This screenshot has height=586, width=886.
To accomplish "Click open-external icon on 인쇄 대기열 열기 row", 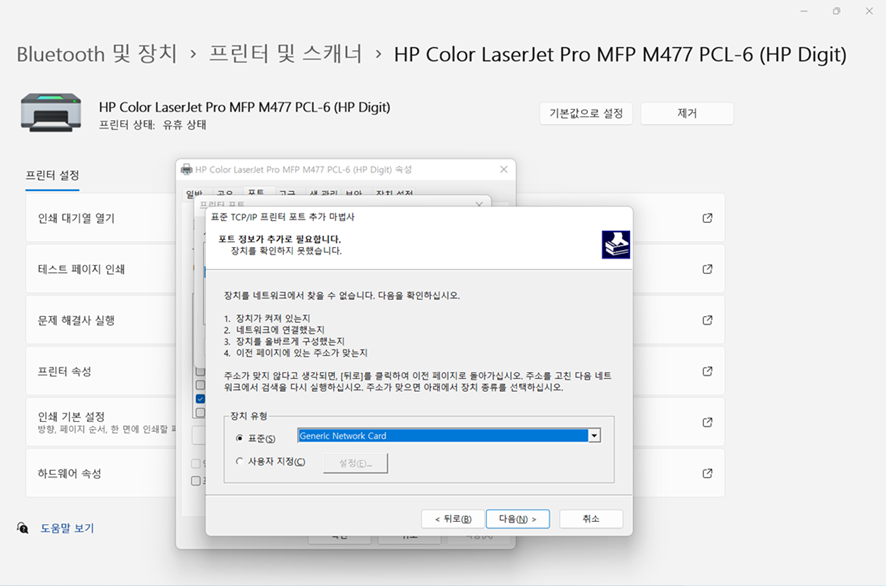I will tap(707, 218).
